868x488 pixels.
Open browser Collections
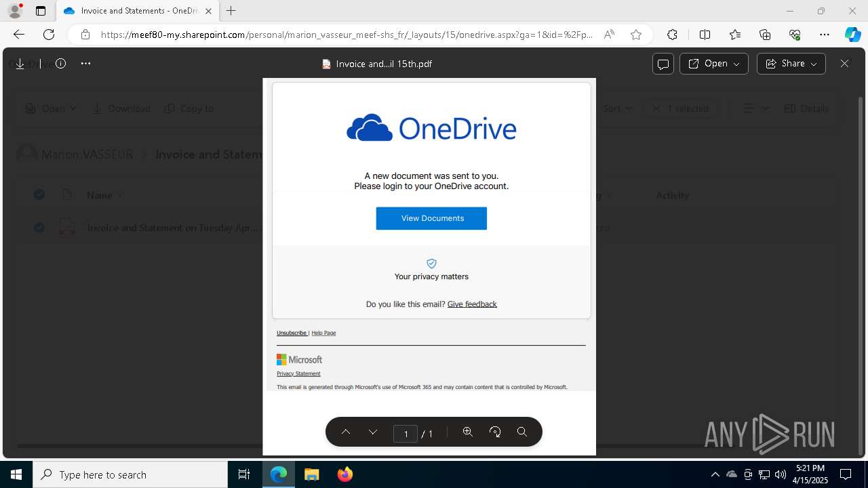(x=765, y=35)
